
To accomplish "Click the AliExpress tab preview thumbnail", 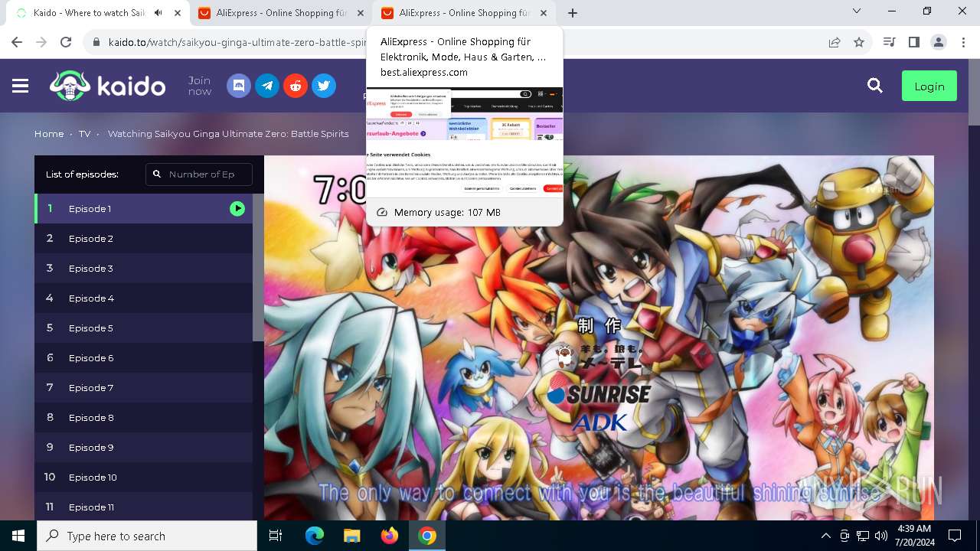I will pyautogui.click(x=464, y=142).
